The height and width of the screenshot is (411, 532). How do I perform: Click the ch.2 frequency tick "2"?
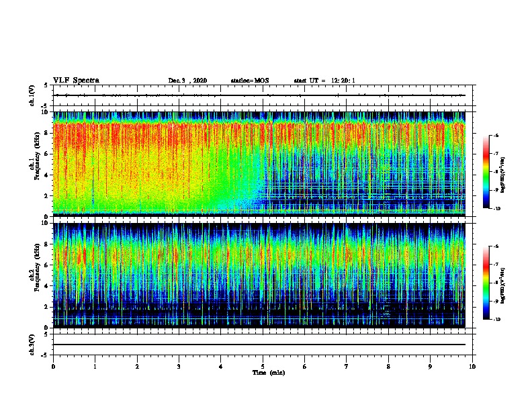tap(46, 307)
